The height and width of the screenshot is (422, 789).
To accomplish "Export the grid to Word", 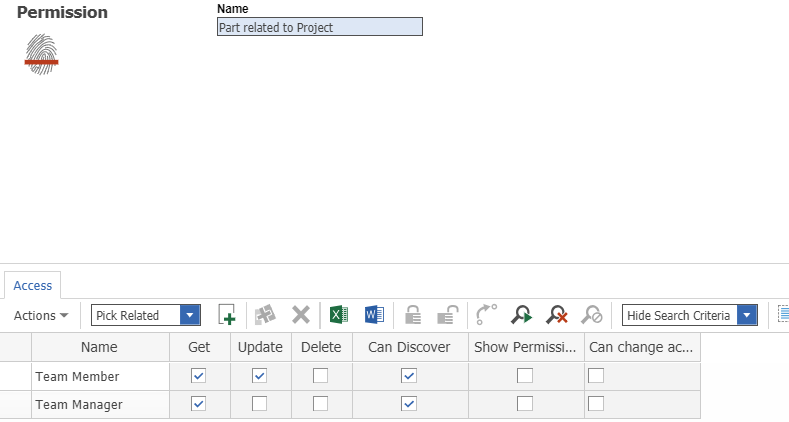I will (374, 315).
